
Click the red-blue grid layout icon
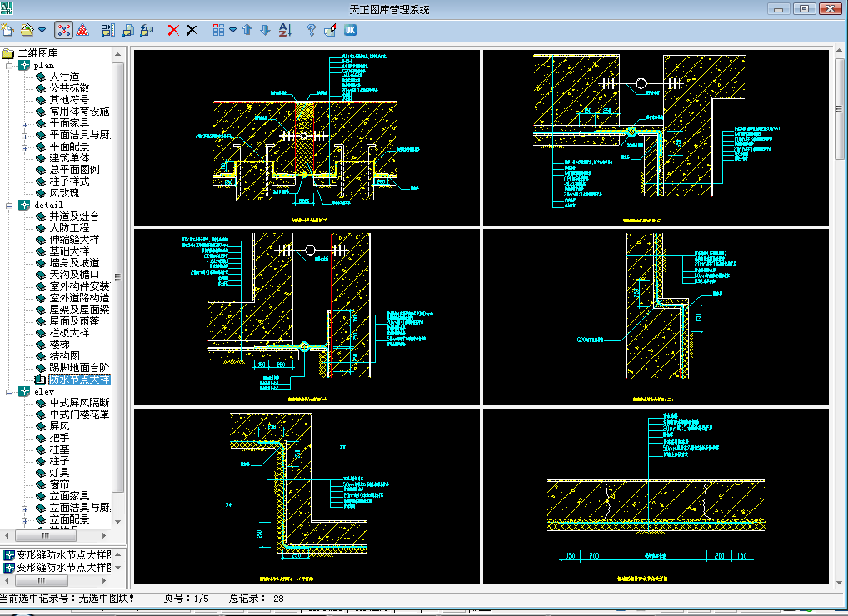(x=218, y=30)
